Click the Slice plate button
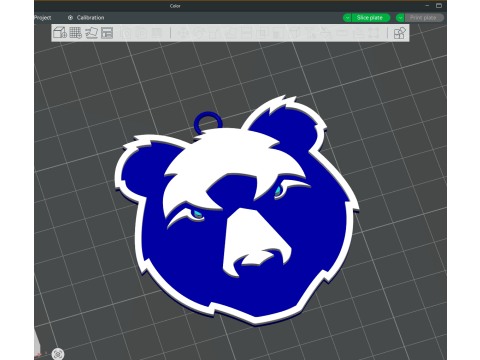Viewport: 480px width, 360px height. (371, 18)
